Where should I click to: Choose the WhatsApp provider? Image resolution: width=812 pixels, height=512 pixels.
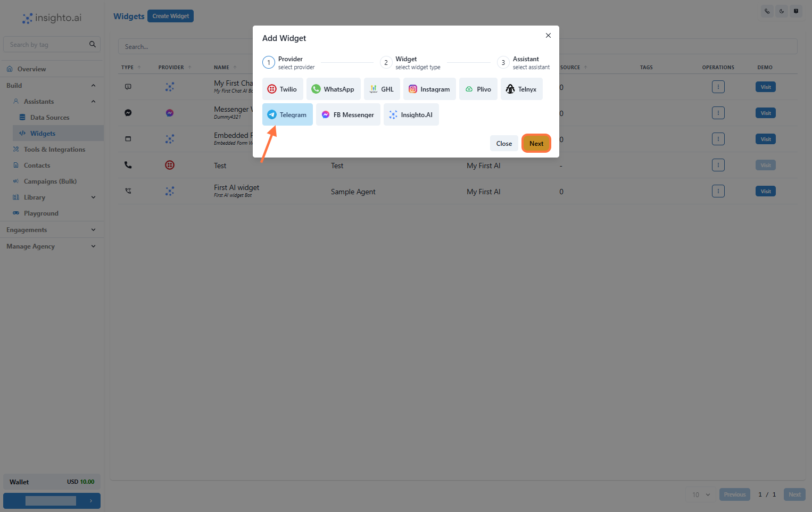[x=333, y=89]
